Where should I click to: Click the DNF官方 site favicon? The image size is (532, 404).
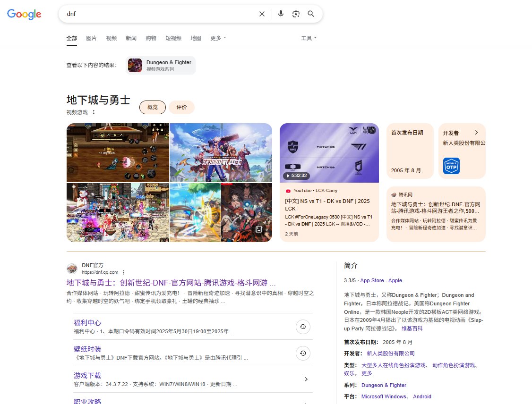click(72, 269)
